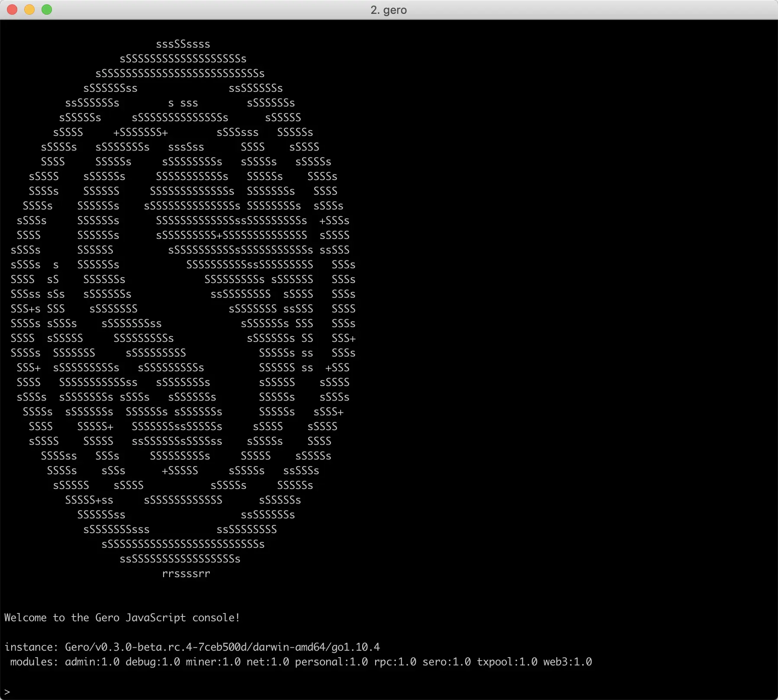Viewport: 778px width, 700px height.
Task: Click the "personal:1.0" module entry
Action: 331,662
